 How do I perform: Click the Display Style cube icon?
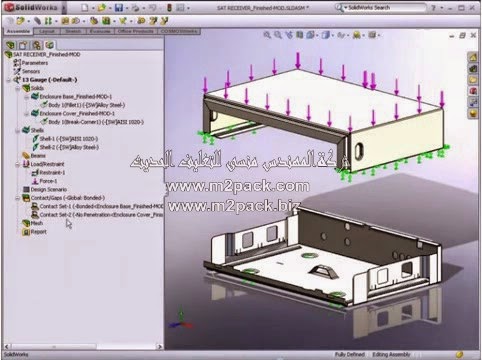tap(326, 35)
